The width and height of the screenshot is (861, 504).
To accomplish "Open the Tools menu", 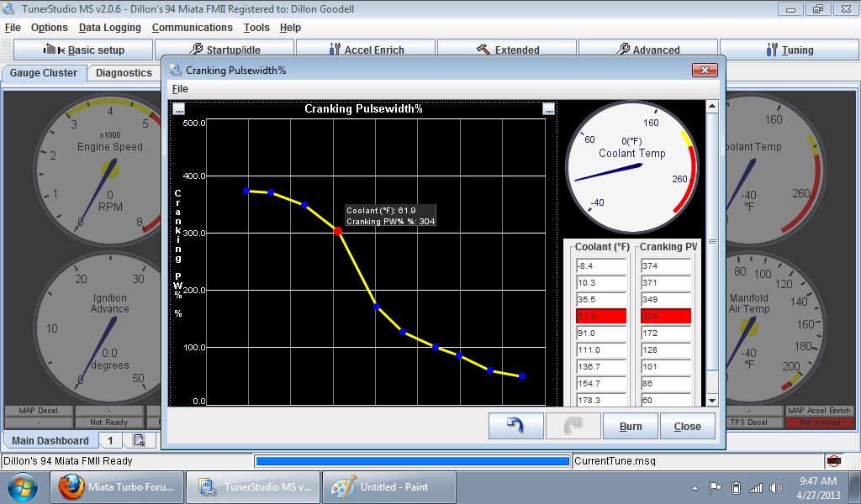I will (256, 28).
